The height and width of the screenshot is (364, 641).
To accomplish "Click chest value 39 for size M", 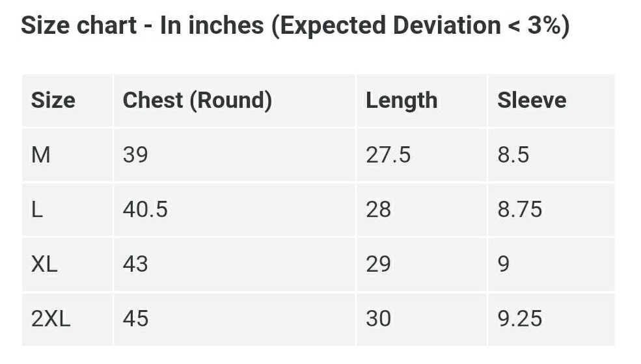I will point(135,155).
